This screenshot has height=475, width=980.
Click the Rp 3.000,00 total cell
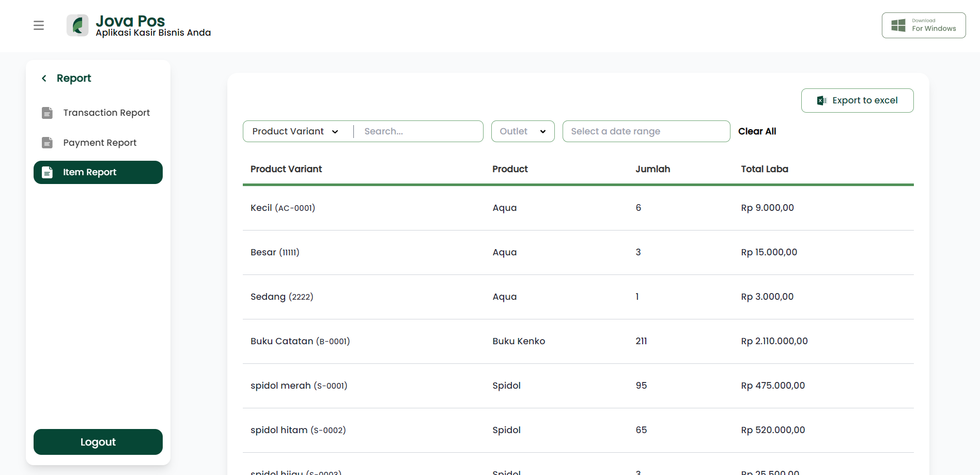(767, 297)
